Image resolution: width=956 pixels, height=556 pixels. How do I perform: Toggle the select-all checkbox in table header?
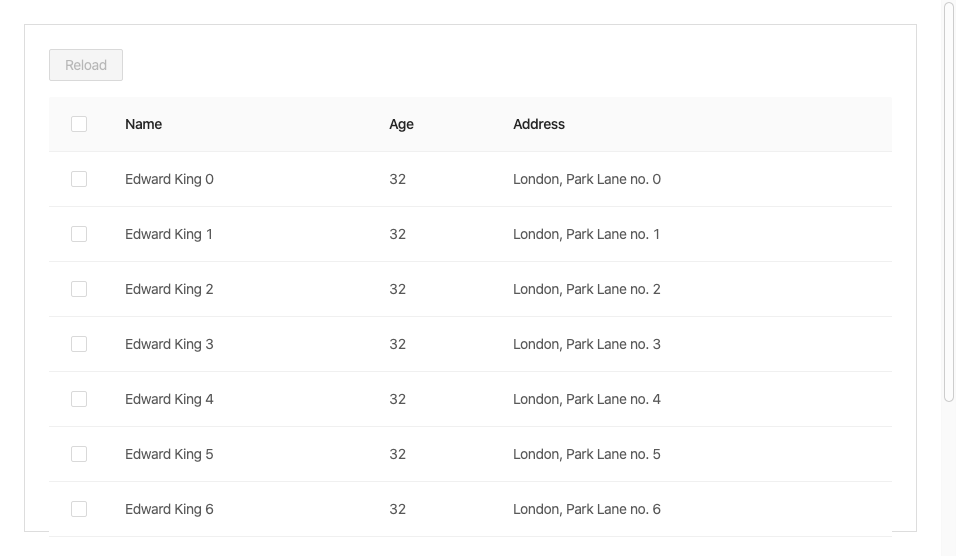(x=79, y=124)
